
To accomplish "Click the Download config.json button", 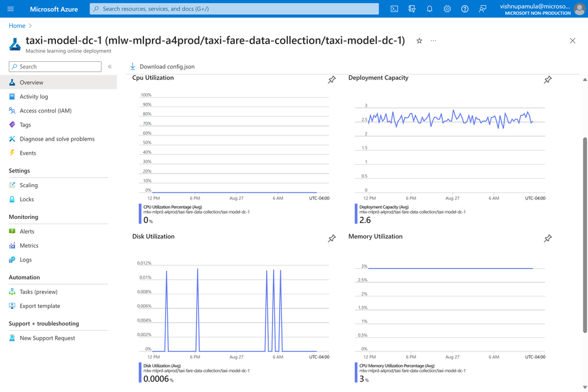I will [162, 67].
